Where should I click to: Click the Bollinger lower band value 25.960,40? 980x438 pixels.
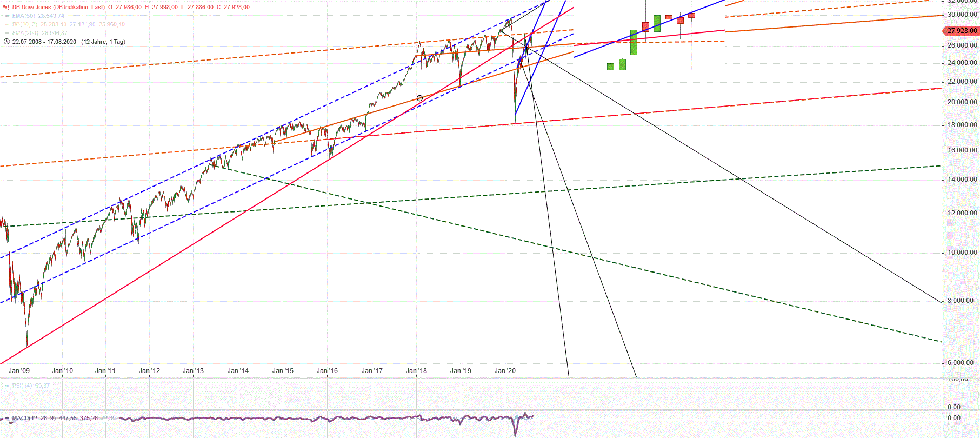tap(112, 24)
